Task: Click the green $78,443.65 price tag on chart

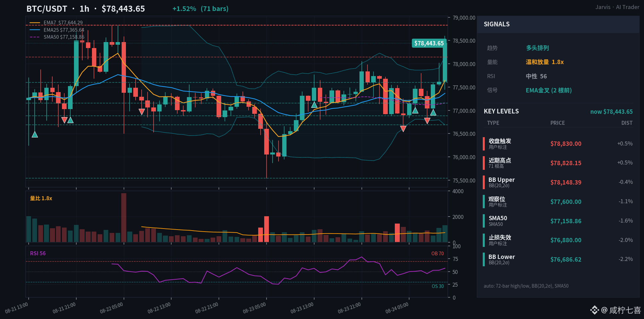Action: coord(429,43)
